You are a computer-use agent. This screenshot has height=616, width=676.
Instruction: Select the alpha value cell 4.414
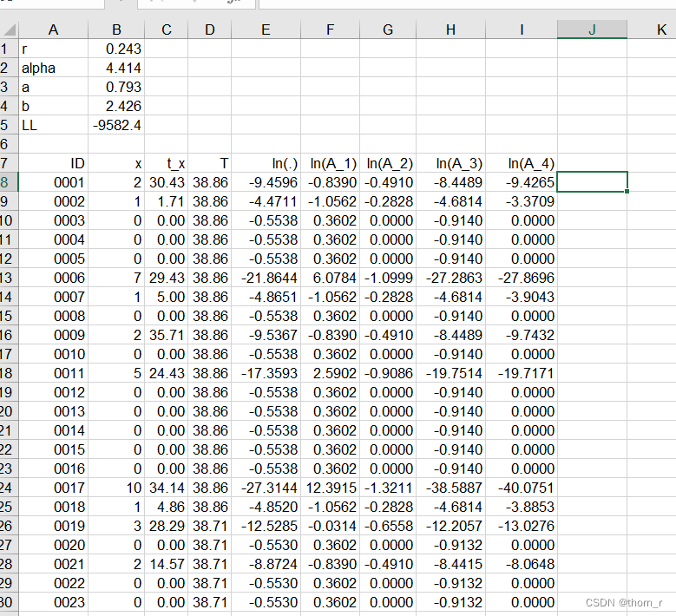[x=116, y=68]
